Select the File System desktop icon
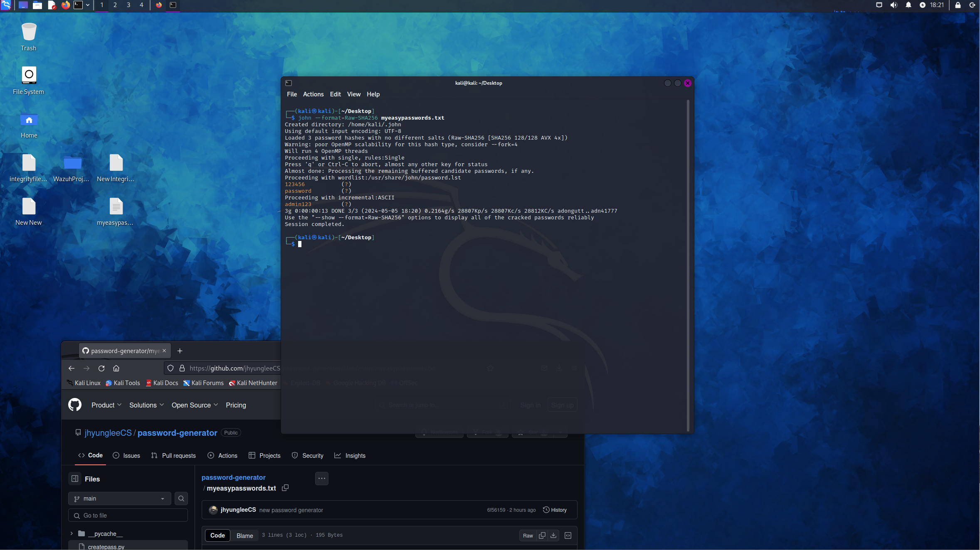The width and height of the screenshot is (980, 550). (29, 81)
